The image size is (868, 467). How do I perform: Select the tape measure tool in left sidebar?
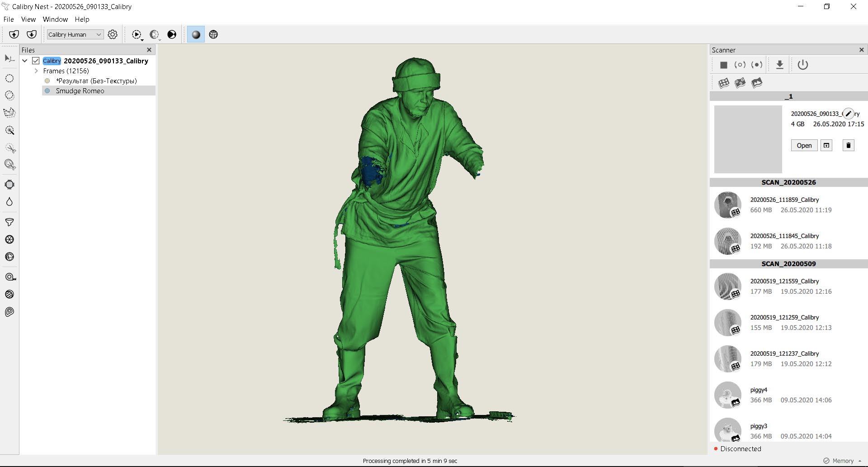click(10, 277)
